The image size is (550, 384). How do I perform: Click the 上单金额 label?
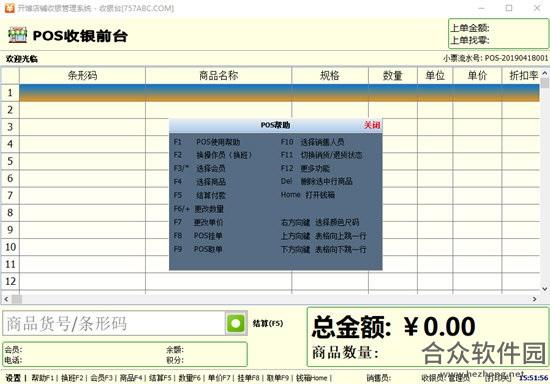470,28
